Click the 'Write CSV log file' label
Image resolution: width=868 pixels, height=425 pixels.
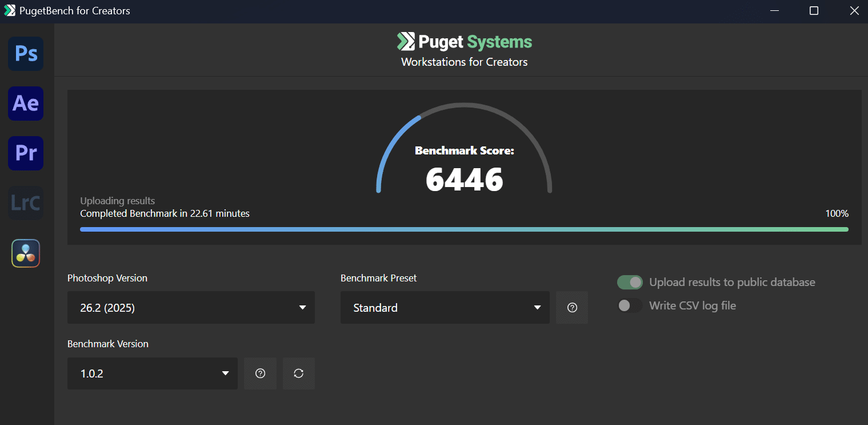[x=693, y=305]
